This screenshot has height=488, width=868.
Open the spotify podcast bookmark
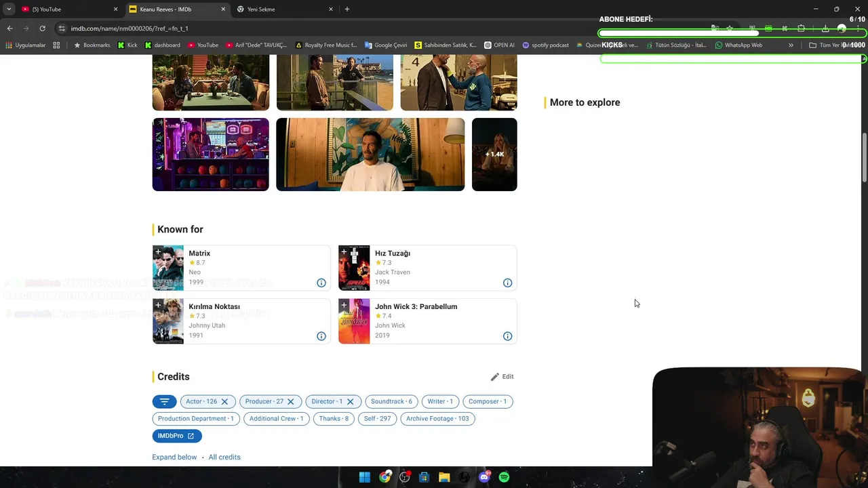(x=545, y=45)
